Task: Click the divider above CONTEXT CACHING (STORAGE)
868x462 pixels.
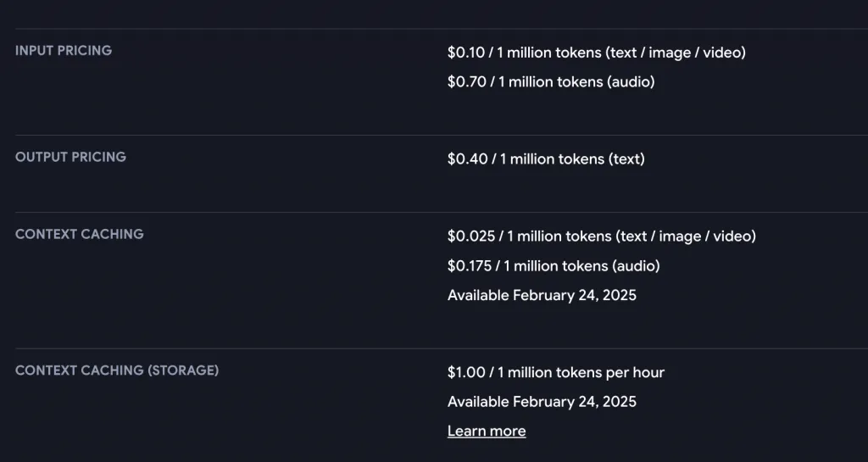Action: tap(434, 348)
